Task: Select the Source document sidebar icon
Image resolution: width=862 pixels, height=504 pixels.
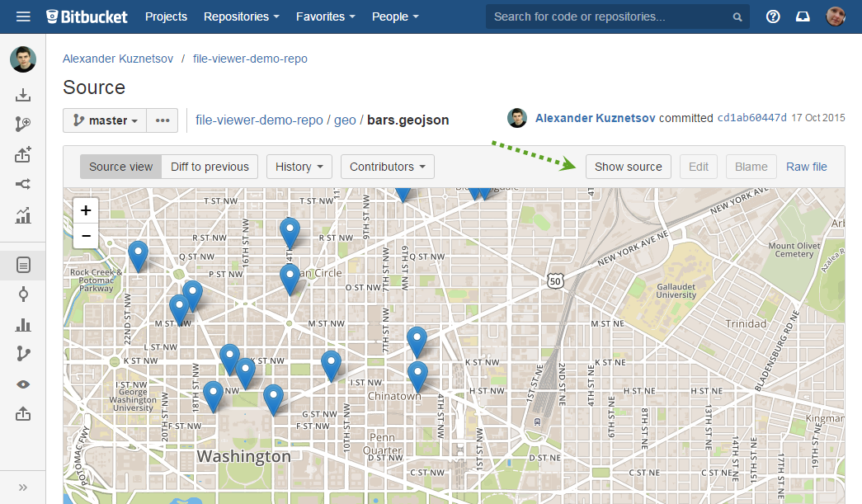Action: click(23, 266)
